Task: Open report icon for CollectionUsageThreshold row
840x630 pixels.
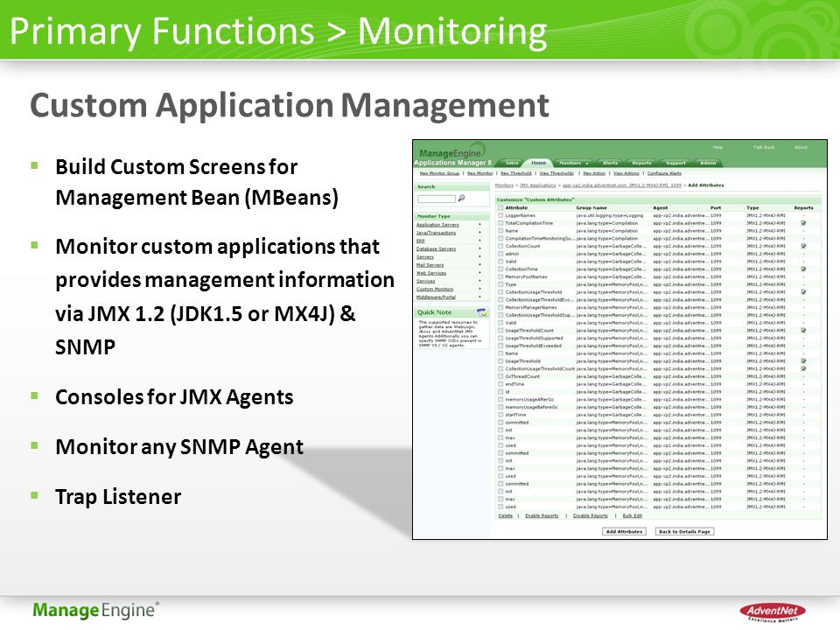Action: pyautogui.click(x=803, y=292)
